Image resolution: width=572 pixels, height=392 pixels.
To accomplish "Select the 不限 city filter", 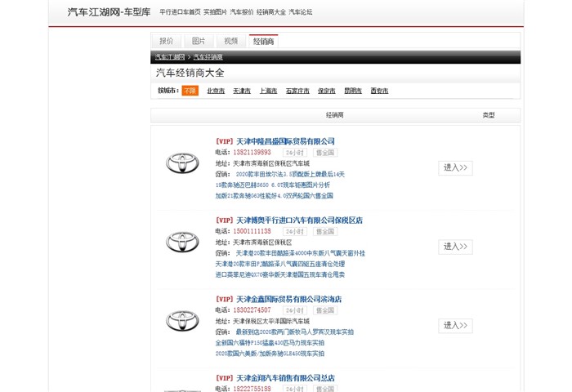I will pos(190,91).
